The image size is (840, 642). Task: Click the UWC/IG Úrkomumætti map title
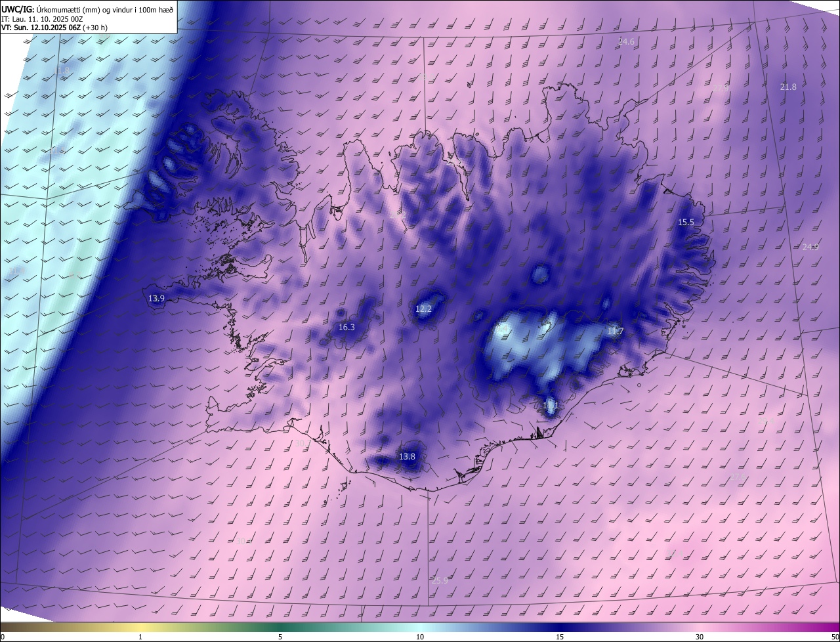coord(87,9)
